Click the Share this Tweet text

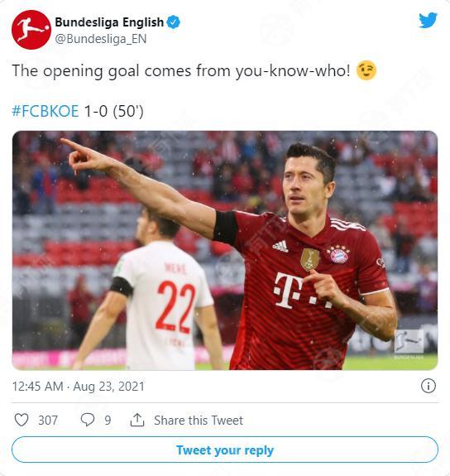click(199, 421)
